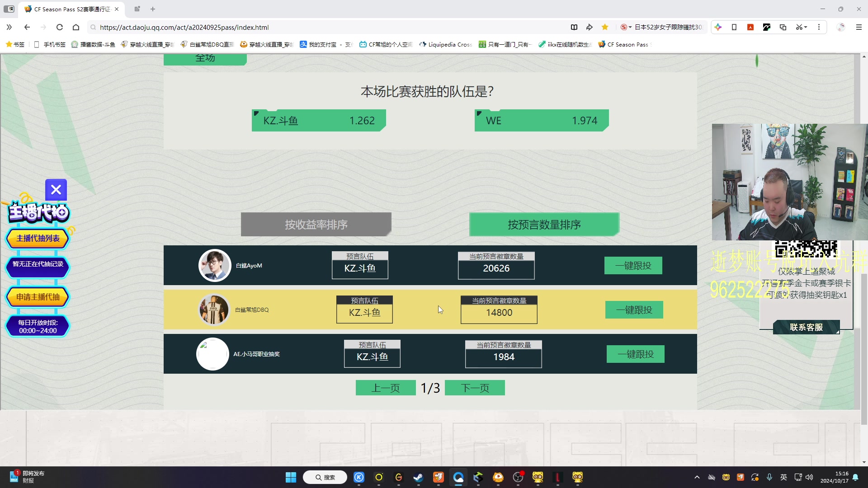Bet on WE at 1.974 odds
The height and width of the screenshot is (488, 868).
tap(542, 121)
